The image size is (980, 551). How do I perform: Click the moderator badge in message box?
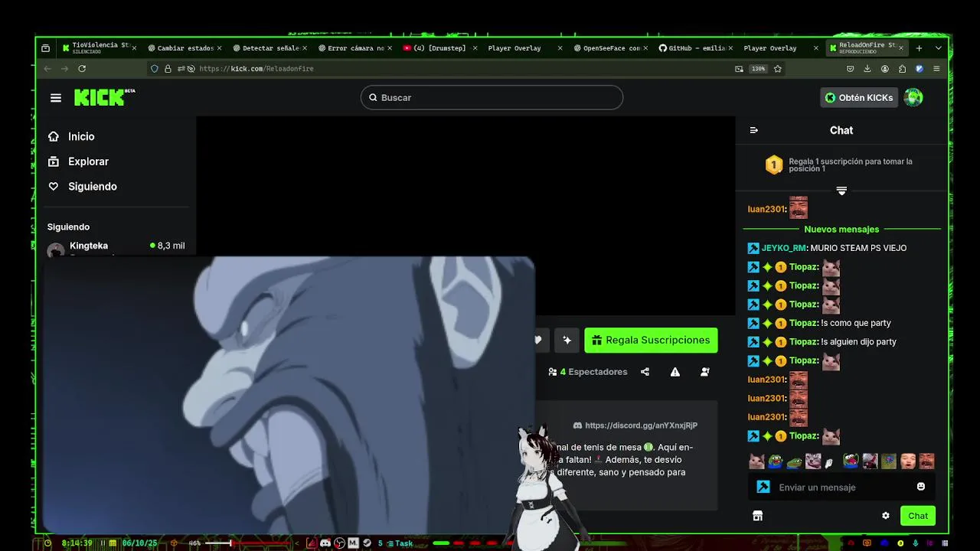pos(763,487)
